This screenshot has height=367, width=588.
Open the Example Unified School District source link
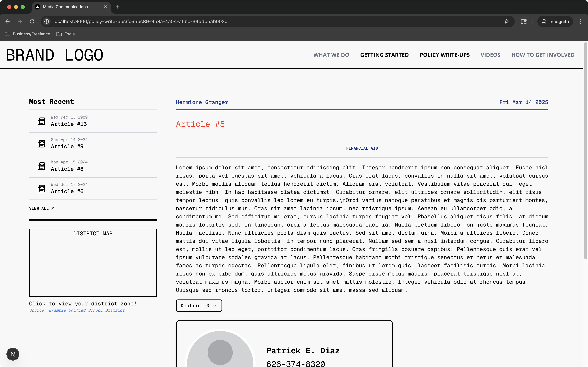pos(87,310)
